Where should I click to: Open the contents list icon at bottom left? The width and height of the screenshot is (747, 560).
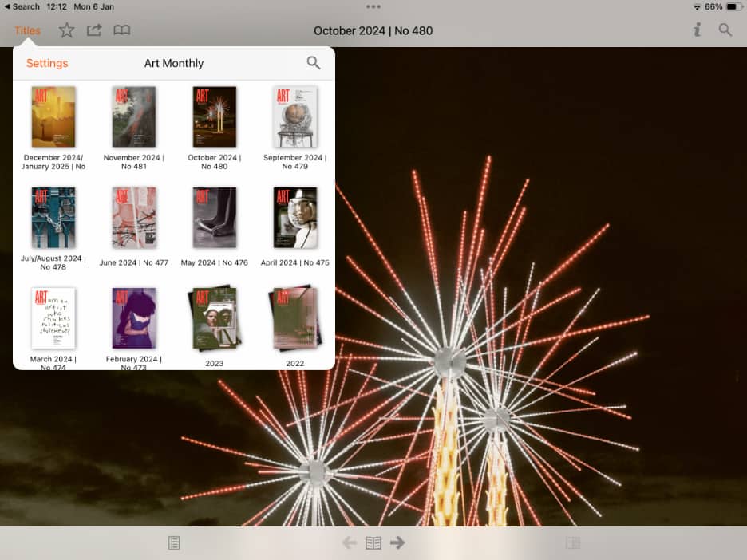[x=174, y=543]
